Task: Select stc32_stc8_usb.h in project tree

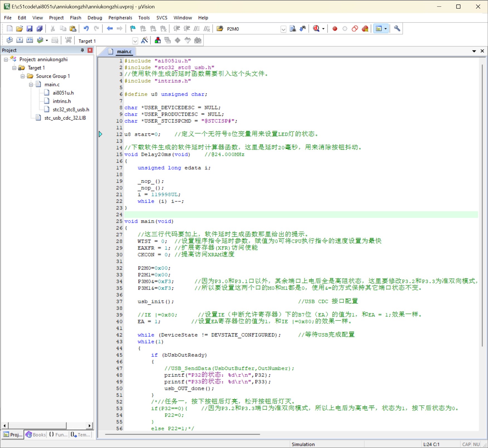Action: coord(71,110)
